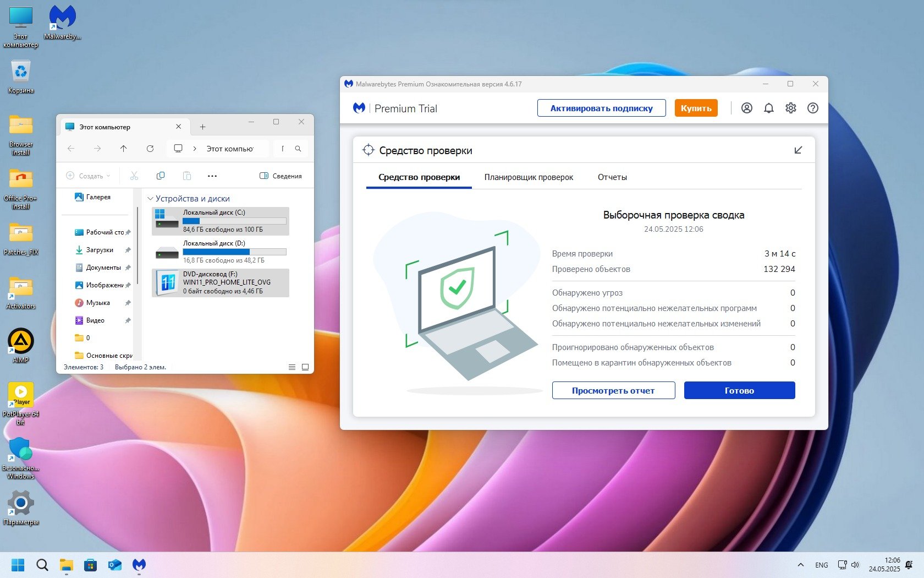The height and width of the screenshot is (578, 924).
Task: Open taskbar Search
Action: 42,565
